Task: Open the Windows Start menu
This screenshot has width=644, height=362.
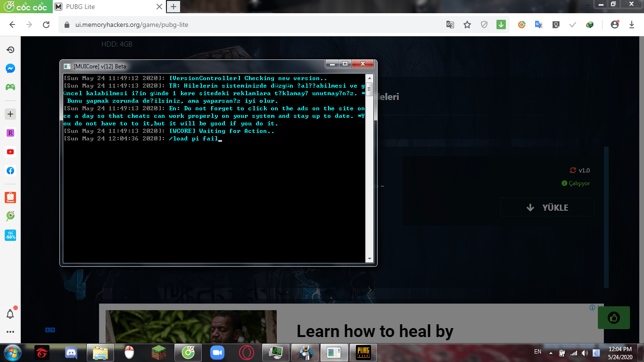Action: (12, 352)
